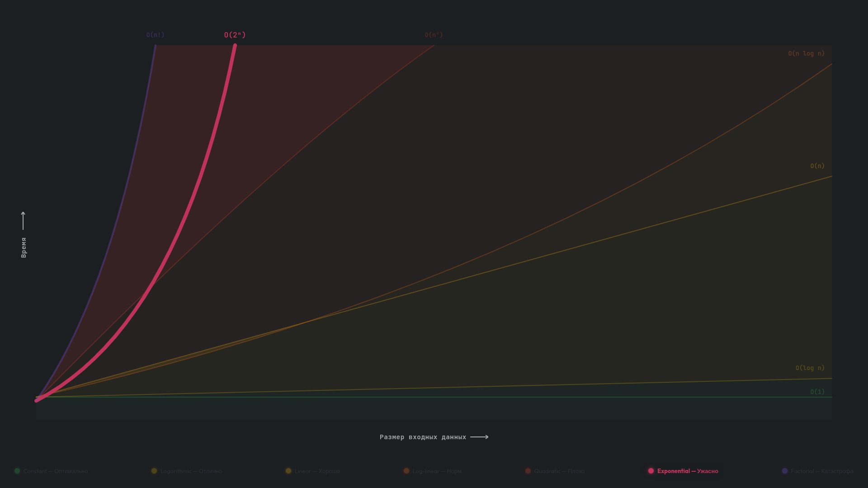Click the O(1) curve label
The width and height of the screenshot is (868, 488).
817,392
